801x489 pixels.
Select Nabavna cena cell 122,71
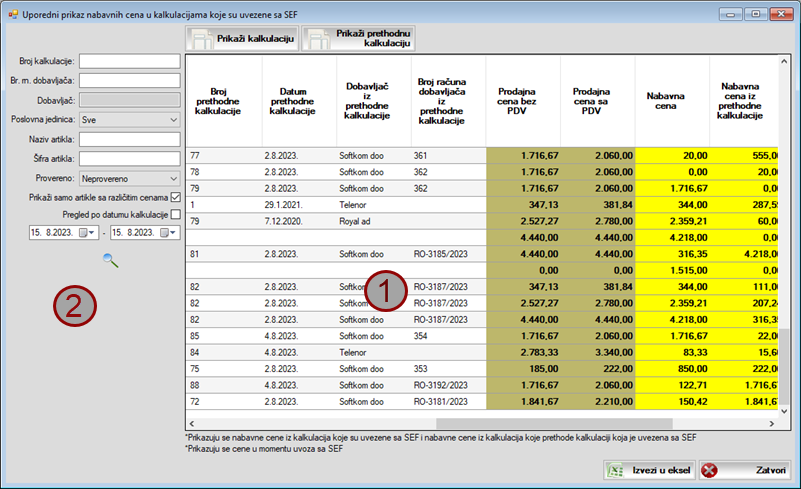[672, 385]
